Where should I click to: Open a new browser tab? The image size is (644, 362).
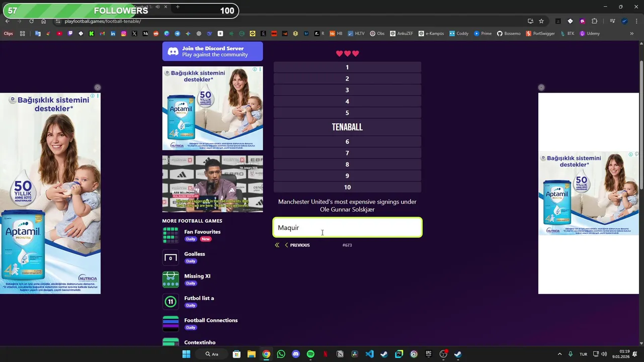click(178, 7)
